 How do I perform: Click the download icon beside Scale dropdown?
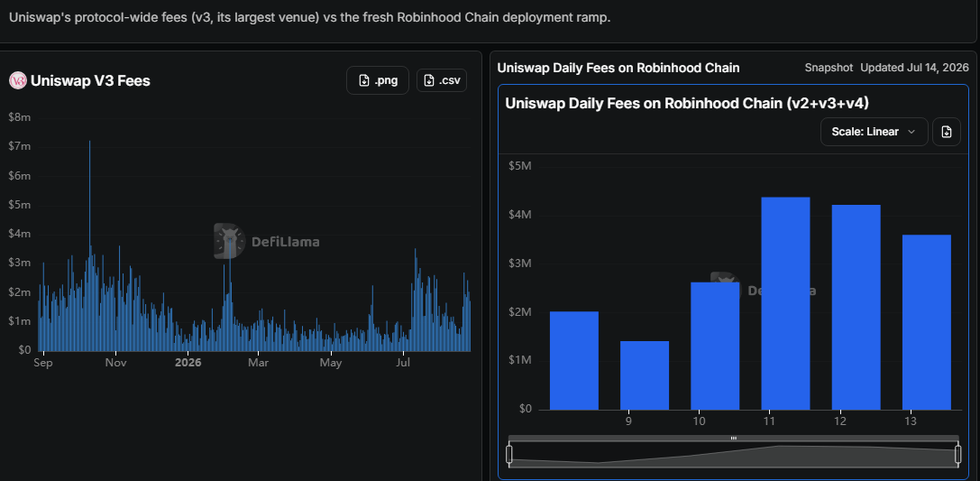(x=947, y=132)
